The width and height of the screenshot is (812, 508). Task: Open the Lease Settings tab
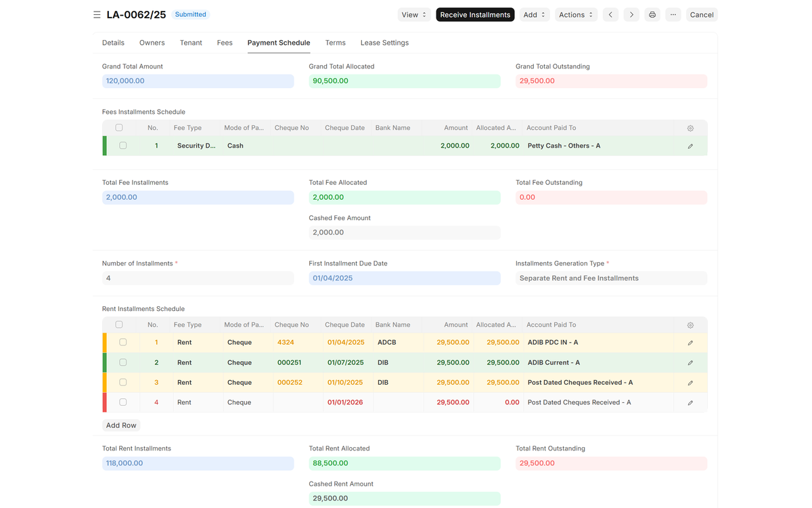click(x=384, y=43)
